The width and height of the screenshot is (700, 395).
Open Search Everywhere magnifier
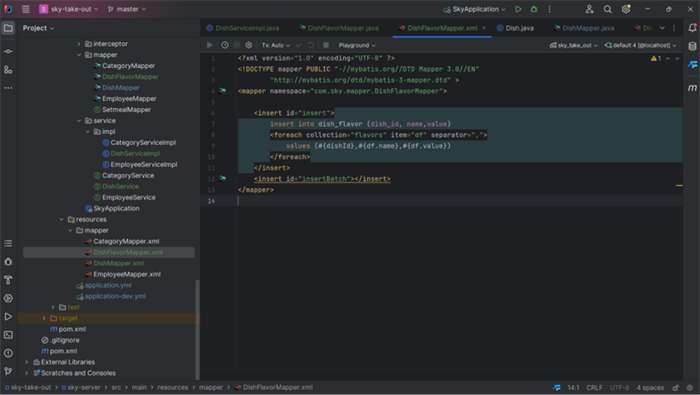coord(608,9)
